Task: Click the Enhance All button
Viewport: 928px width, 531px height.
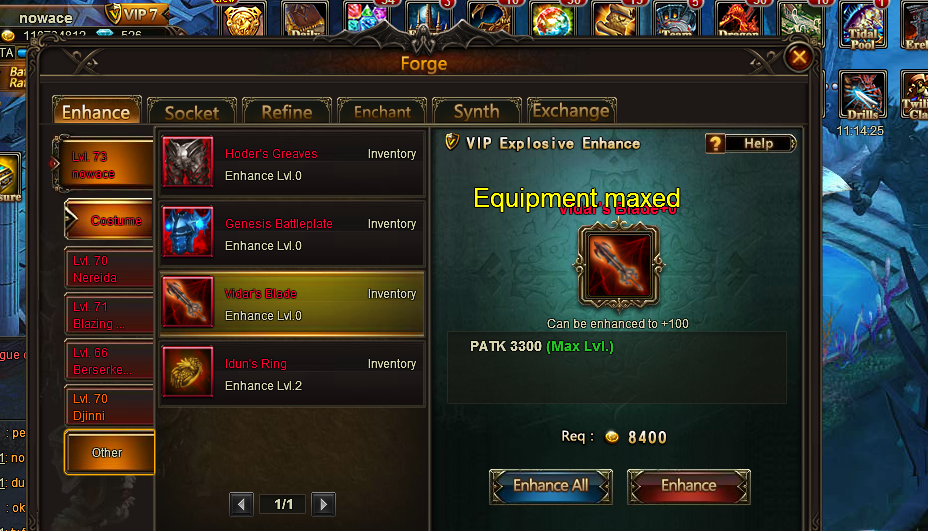Action: tap(550, 486)
